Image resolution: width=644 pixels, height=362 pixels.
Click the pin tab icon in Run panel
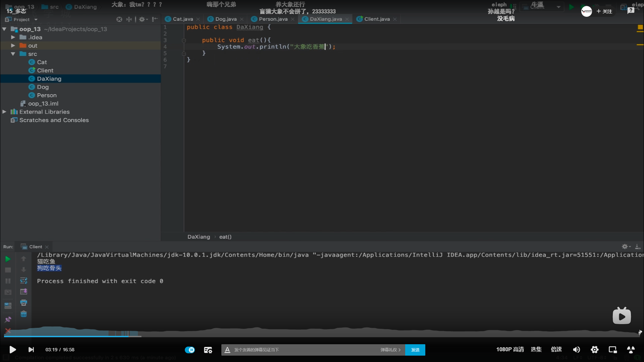tap(8, 319)
